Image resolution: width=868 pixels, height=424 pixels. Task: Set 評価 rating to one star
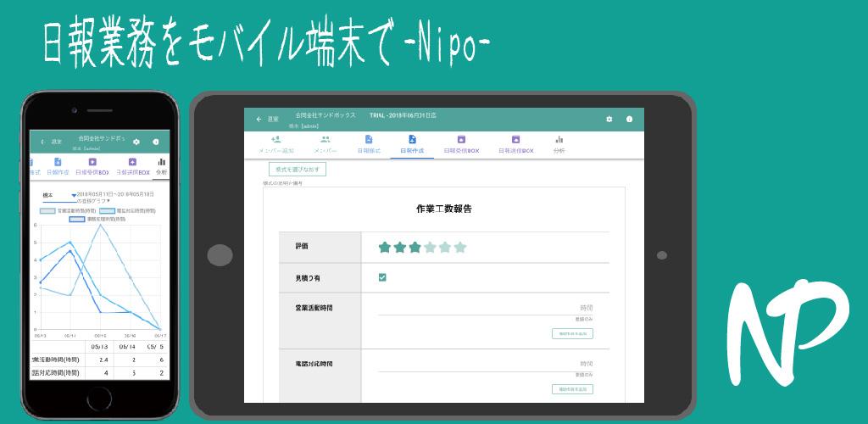[x=384, y=248]
